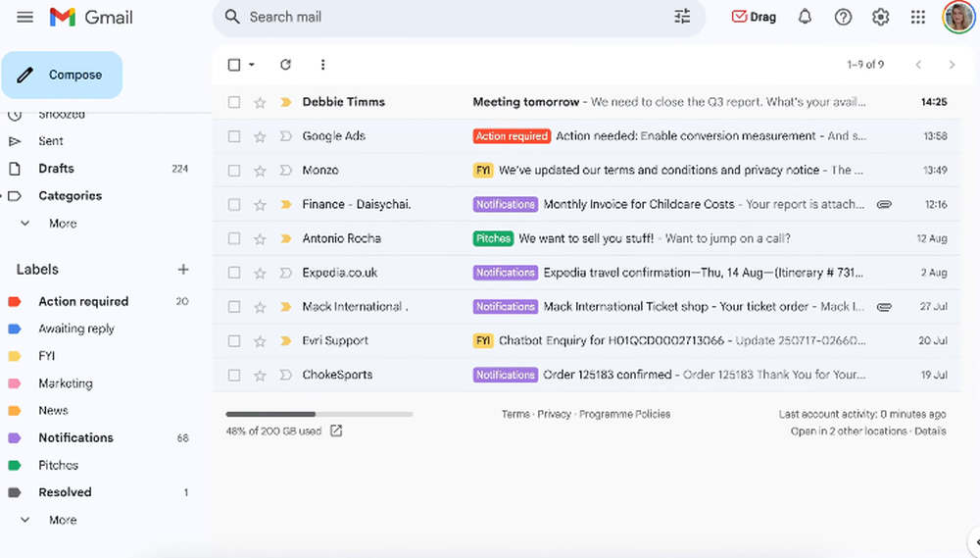Focus the Search mail field
The width and height of the screenshot is (980, 558).
tap(460, 17)
